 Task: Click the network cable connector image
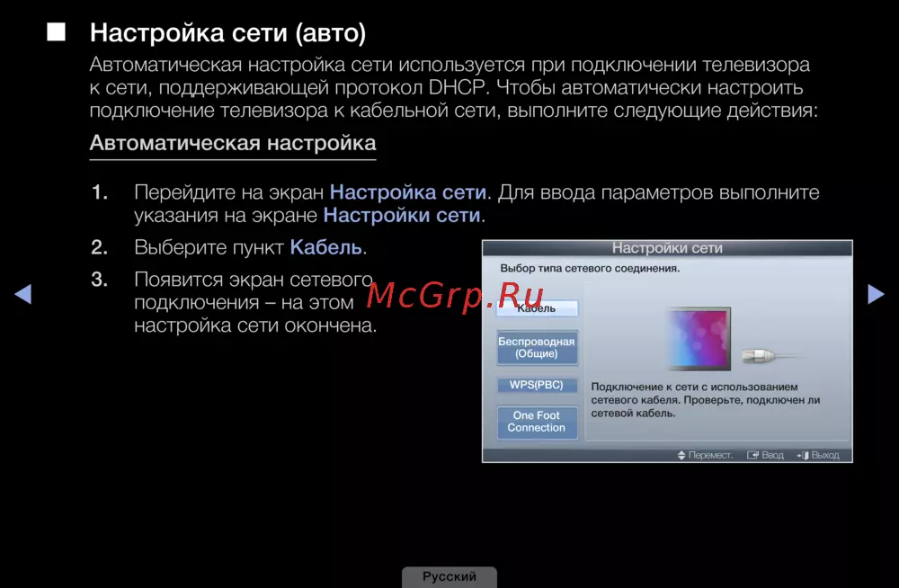(x=764, y=358)
